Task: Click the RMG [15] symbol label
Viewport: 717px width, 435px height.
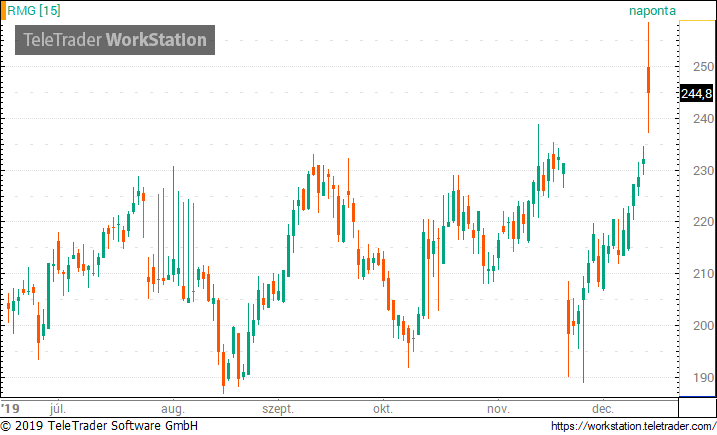Action: (x=34, y=11)
